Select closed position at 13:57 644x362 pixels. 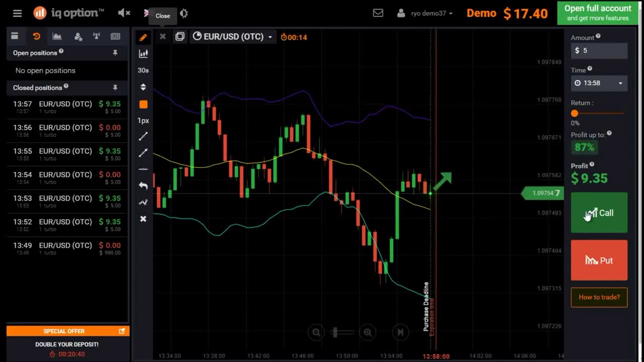[x=67, y=107]
